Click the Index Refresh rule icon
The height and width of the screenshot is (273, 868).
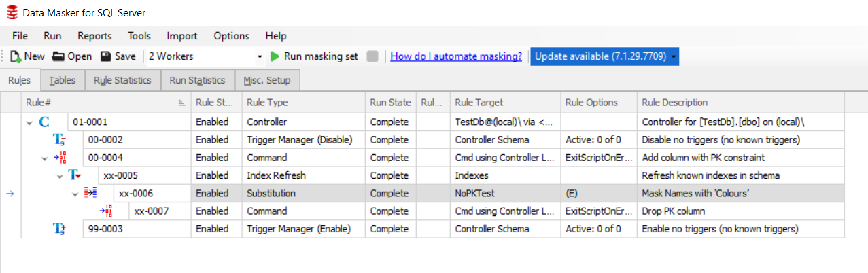point(75,175)
